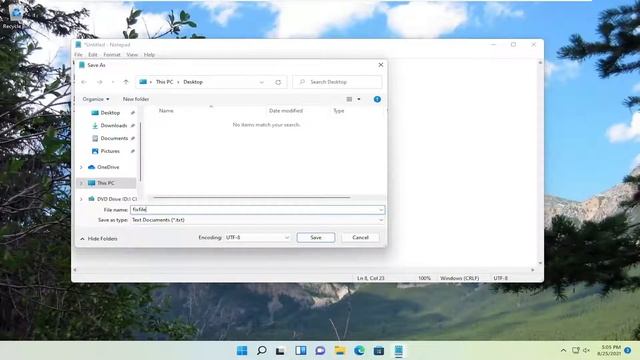The width and height of the screenshot is (640, 360).
Task: Open the view options dropdown arrow
Action: [x=359, y=99]
